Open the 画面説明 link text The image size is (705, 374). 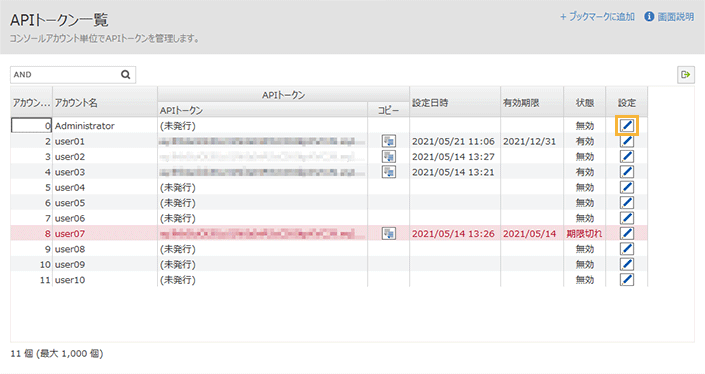click(676, 17)
